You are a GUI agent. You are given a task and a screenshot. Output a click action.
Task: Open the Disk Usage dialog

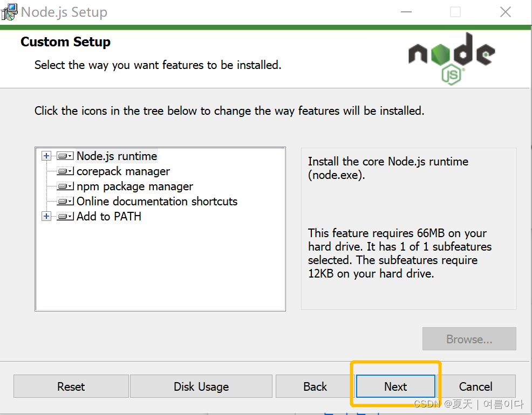[x=201, y=386]
